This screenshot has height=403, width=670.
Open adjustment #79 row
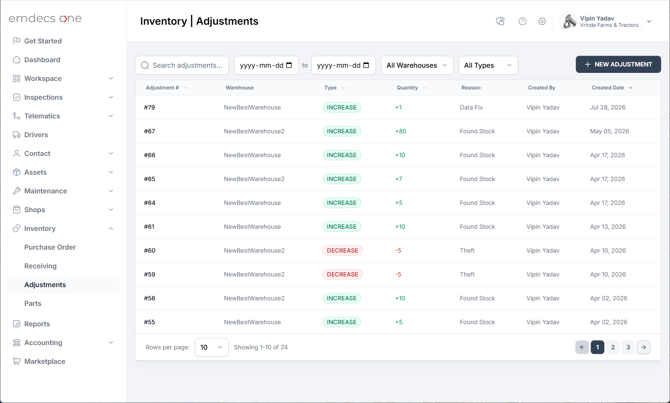(x=398, y=107)
